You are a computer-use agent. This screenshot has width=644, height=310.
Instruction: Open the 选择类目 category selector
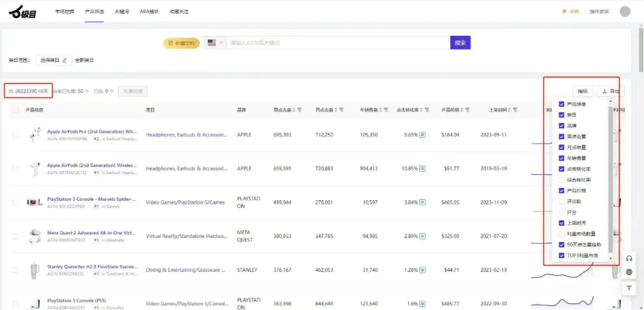[54, 60]
